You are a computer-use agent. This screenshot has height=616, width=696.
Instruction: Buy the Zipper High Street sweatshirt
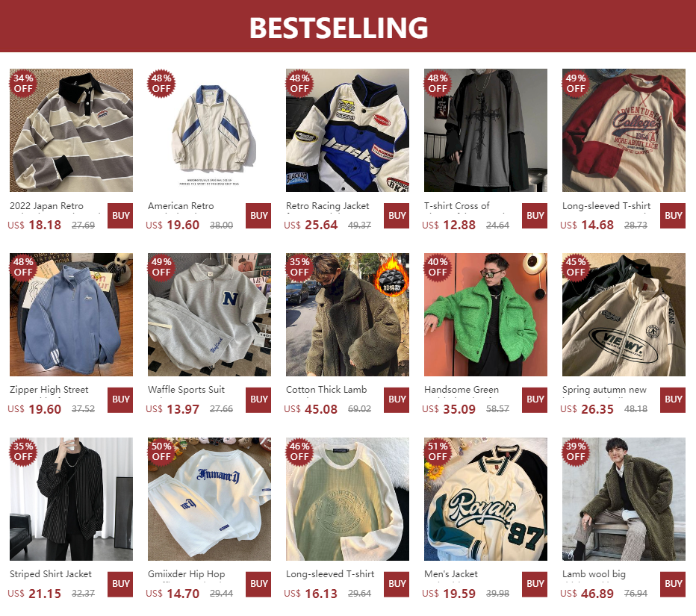(120, 400)
